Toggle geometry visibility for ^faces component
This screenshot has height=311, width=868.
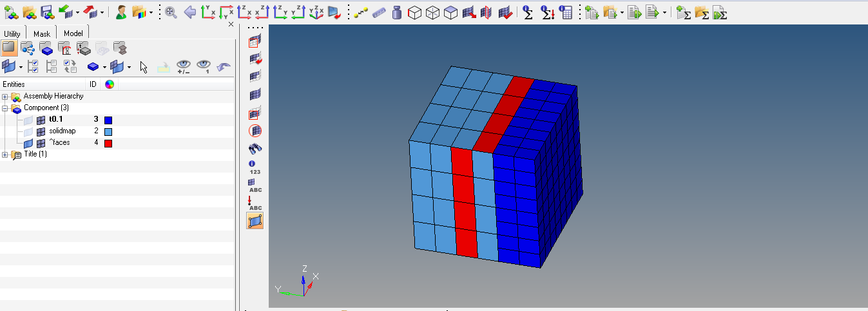28,143
